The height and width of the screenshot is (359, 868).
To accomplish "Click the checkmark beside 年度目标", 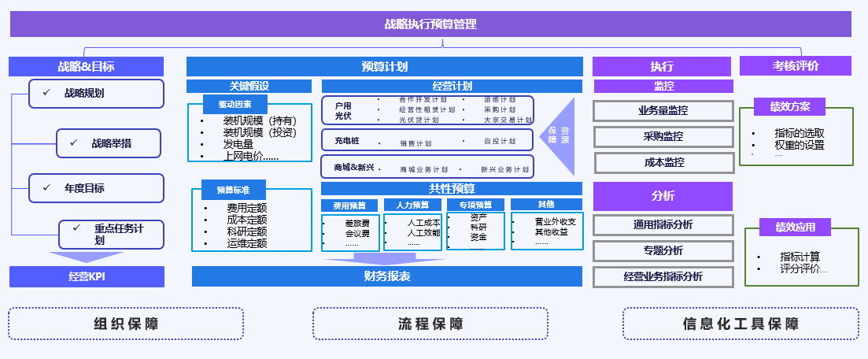I will point(46,187).
